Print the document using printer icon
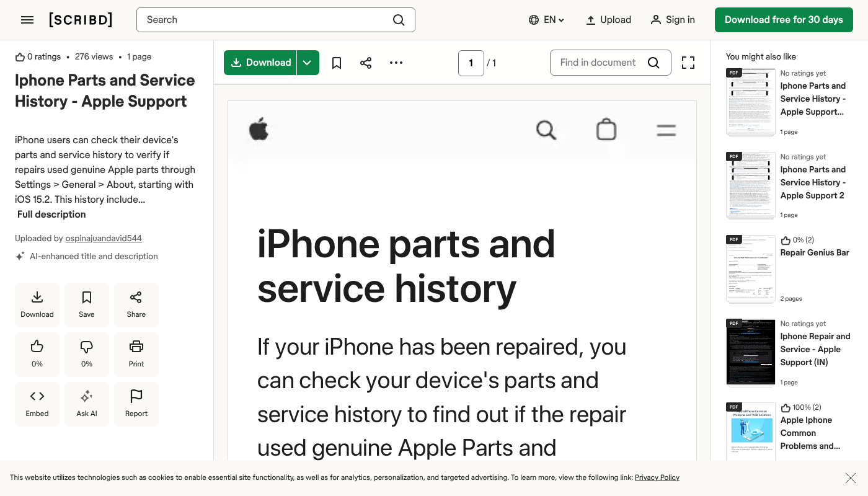 136,354
